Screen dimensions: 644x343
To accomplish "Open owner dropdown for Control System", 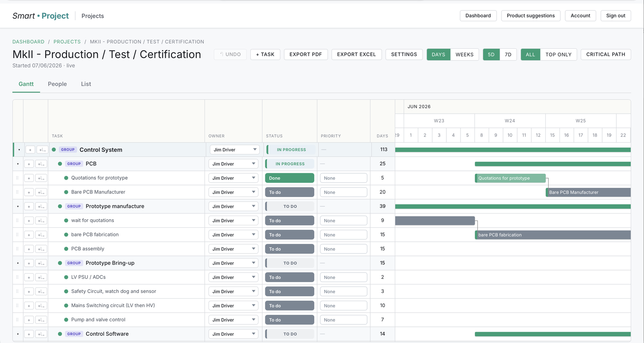I will [235, 150].
